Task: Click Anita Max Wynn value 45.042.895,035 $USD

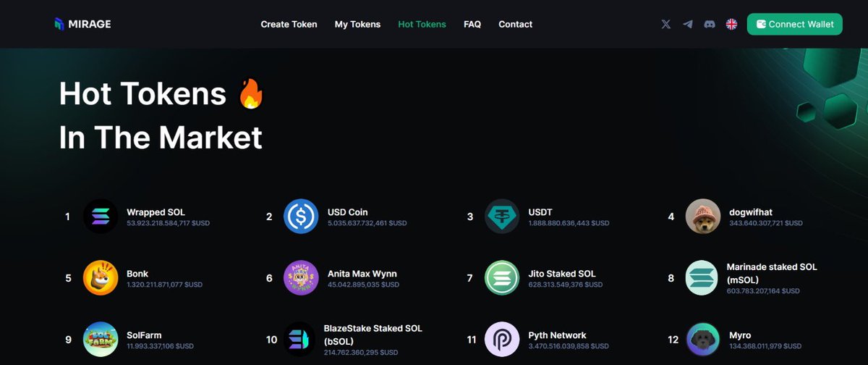Action: pos(363,285)
